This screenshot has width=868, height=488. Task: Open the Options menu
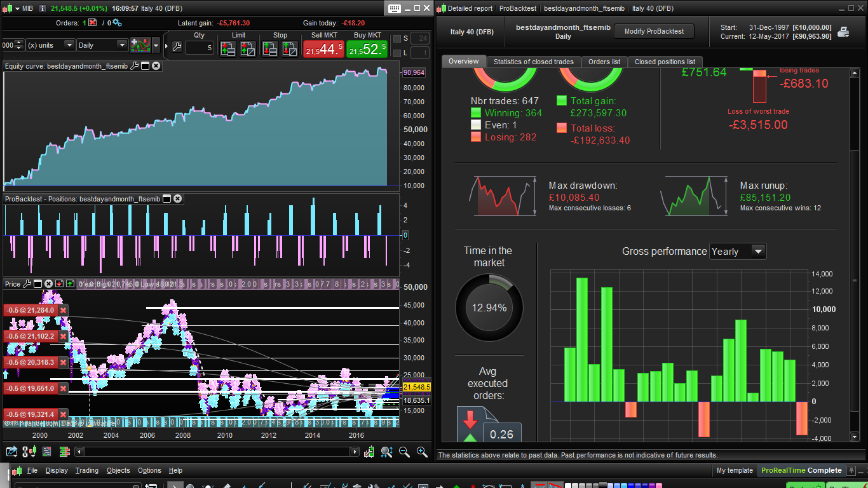point(149,470)
